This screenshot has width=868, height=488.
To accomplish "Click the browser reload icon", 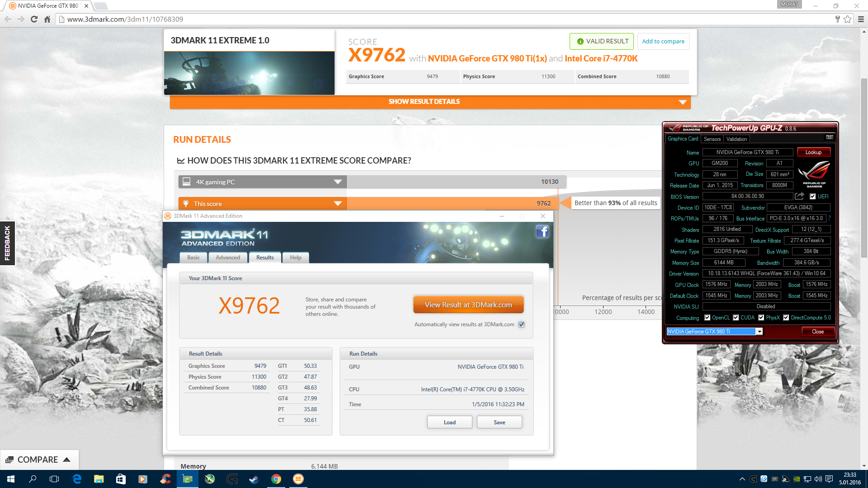I will coord(34,19).
